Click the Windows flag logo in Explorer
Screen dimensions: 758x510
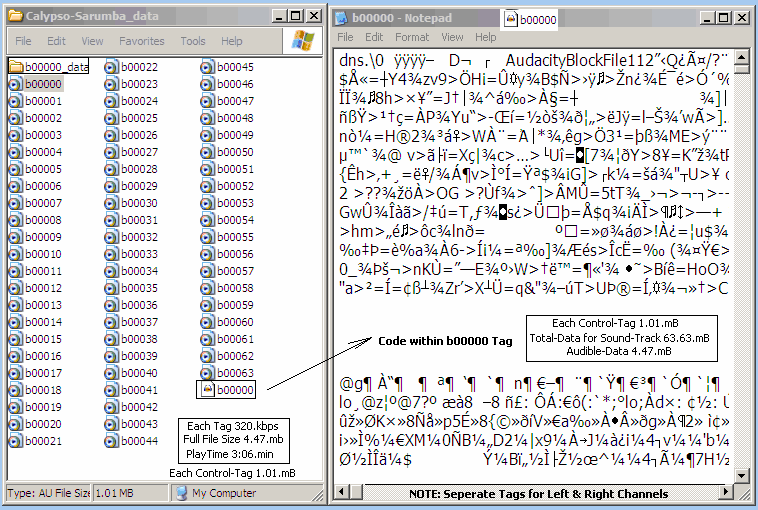pyautogui.click(x=303, y=41)
